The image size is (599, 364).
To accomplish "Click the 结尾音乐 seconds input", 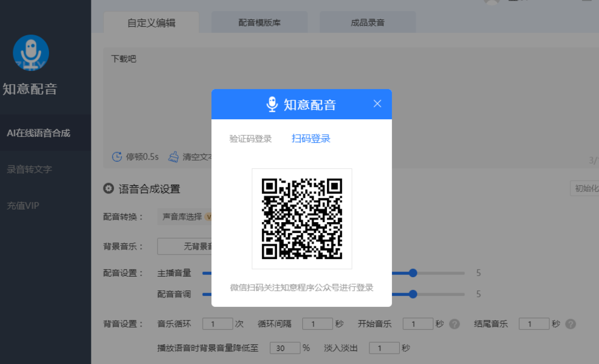I will [x=534, y=324].
